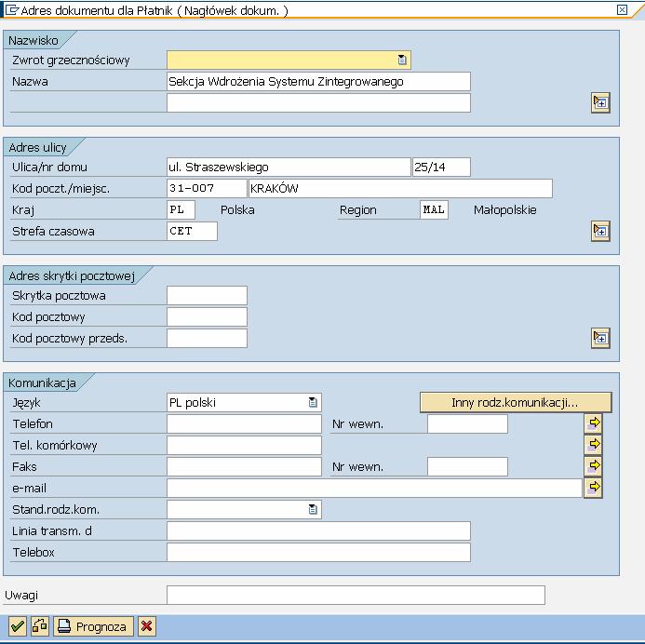Click the Prognoza print preview button

(93, 626)
